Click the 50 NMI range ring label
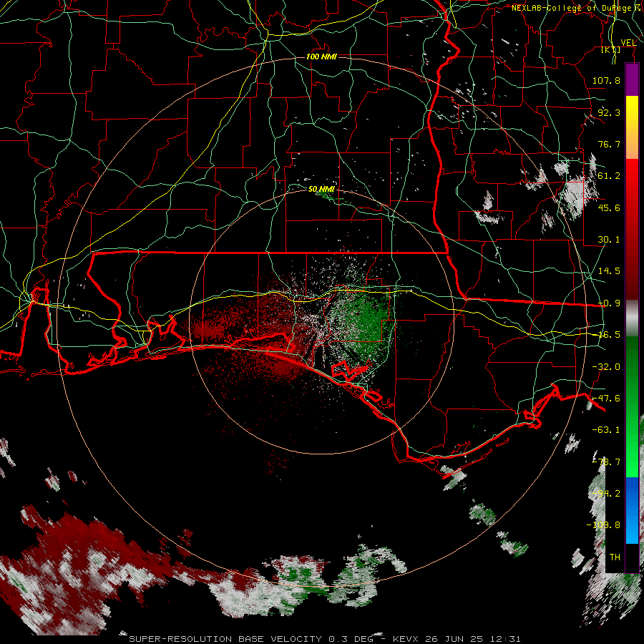This screenshot has width=644, height=644. click(x=321, y=189)
